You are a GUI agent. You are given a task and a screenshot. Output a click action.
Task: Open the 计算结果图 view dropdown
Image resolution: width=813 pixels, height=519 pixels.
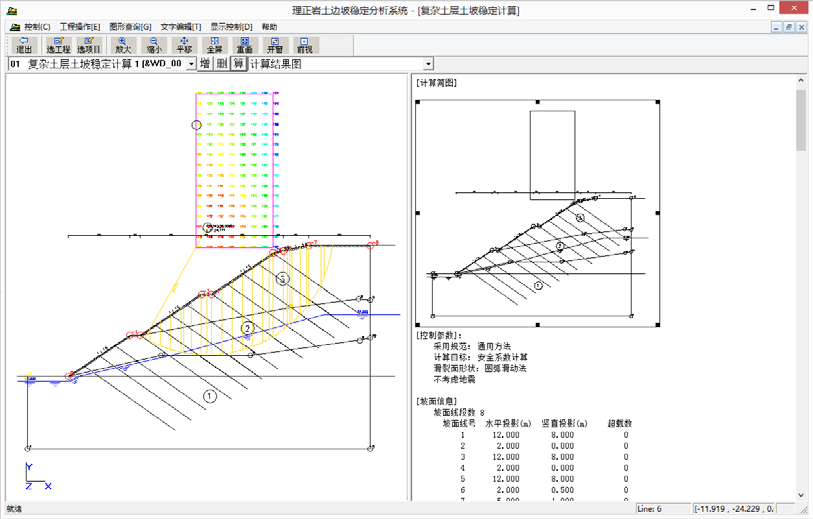[429, 64]
